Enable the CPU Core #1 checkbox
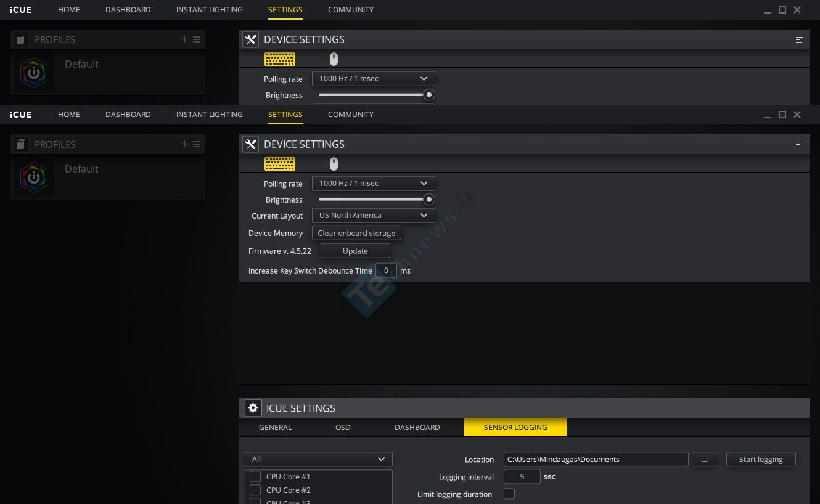This screenshot has height=504, width=820. tap(255, 476)
